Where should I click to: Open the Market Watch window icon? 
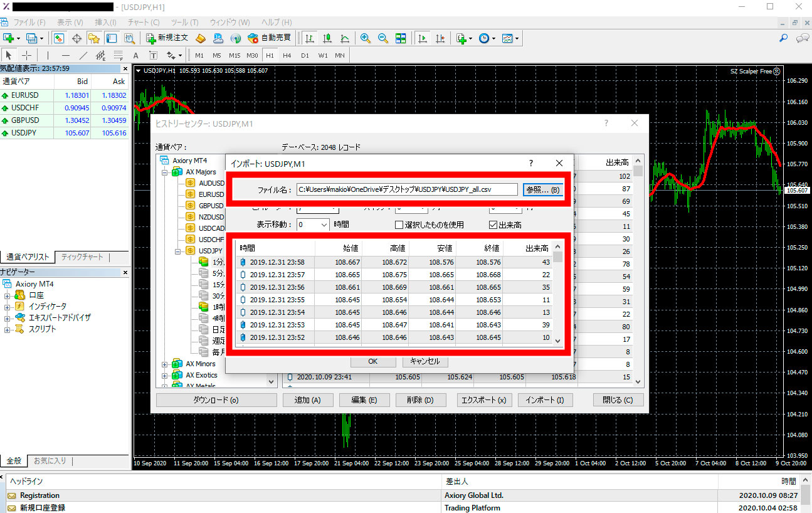[58, 38]
